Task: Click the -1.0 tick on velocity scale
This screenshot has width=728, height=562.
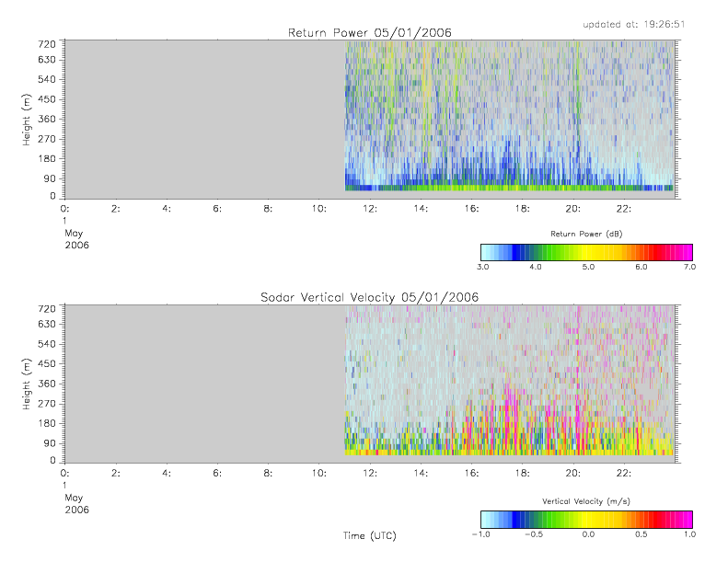Action: click(480, 534)
